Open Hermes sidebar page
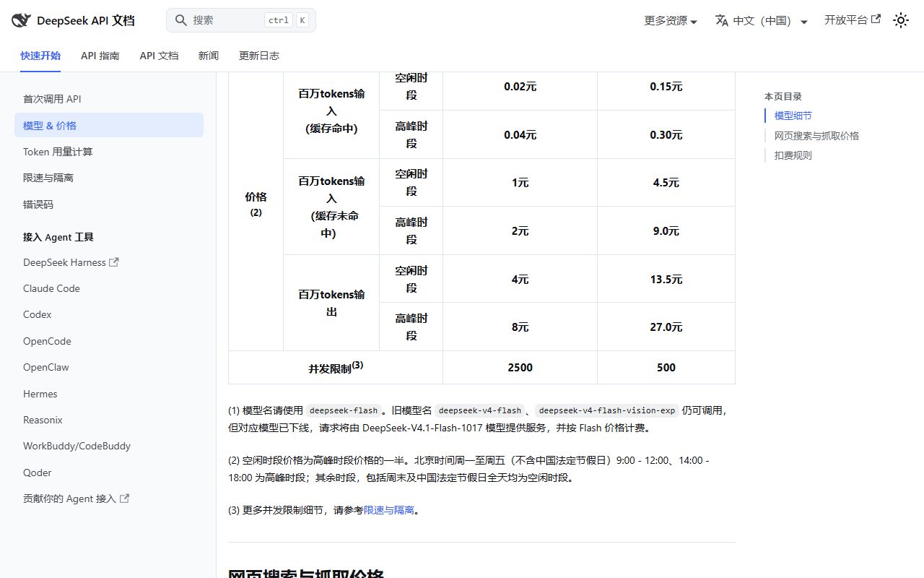The height and width of the screenshot is (578, 924). 109,394
